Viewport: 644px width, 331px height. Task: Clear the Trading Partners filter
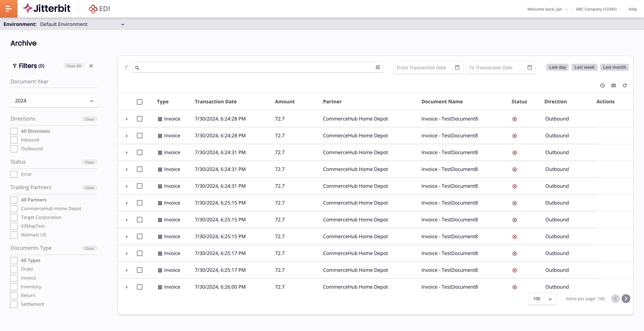(x=89, y=188)
